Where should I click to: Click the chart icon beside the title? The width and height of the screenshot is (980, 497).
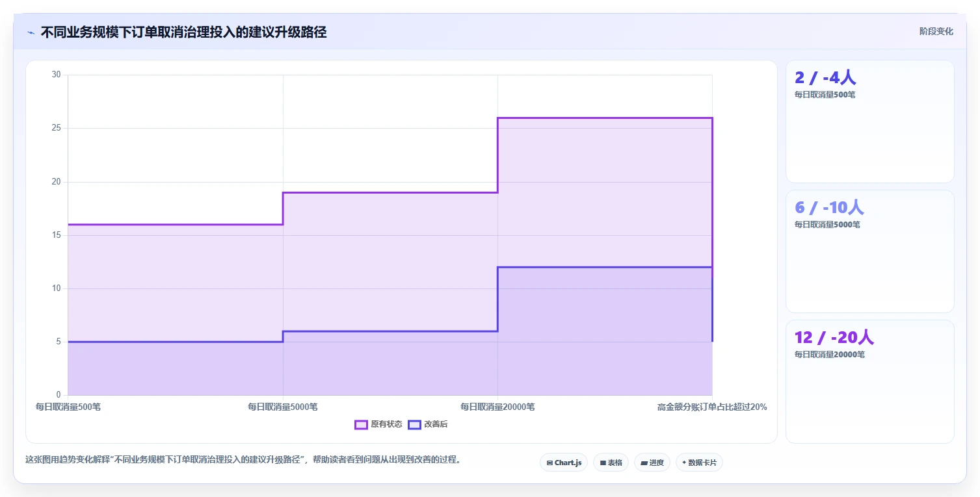[x=31, y=32]
